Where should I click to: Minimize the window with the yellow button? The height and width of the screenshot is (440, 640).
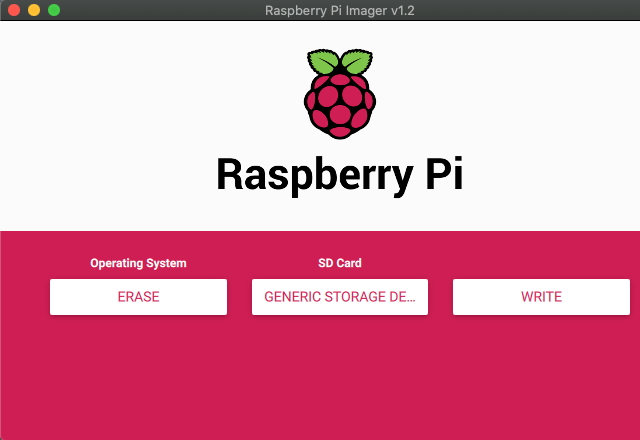tap(34, 10)
